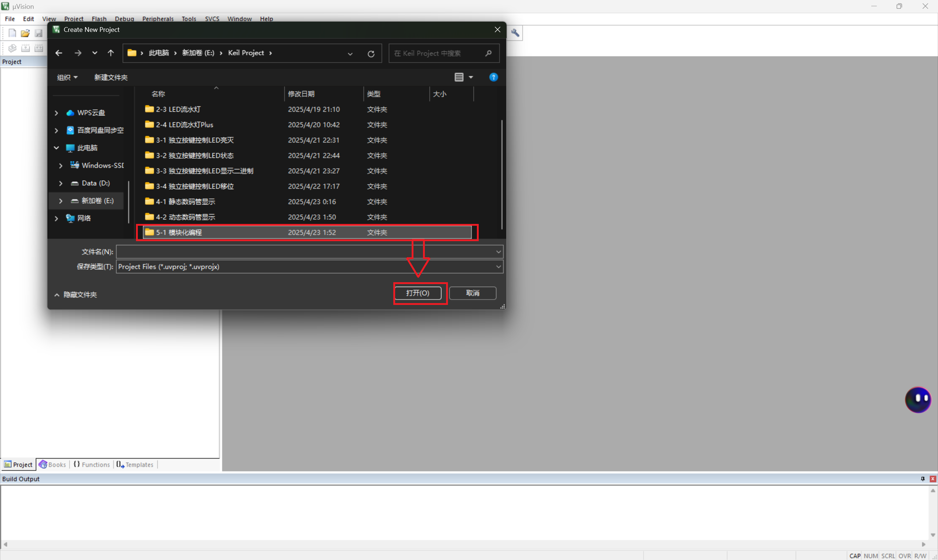Image resolution: width=938 pixels, height=560 pixels.
Task: Expand the Data (D:) drive node
Action: (61, 183)
